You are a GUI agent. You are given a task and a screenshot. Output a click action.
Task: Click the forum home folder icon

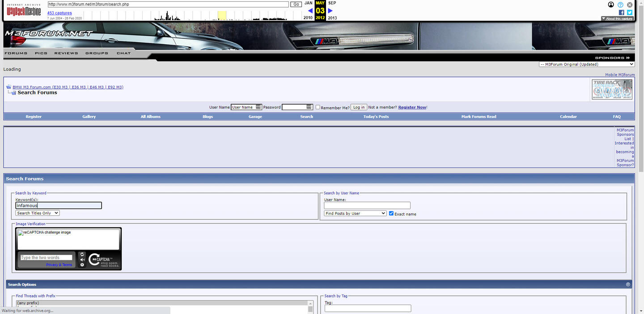coord(8,87)
